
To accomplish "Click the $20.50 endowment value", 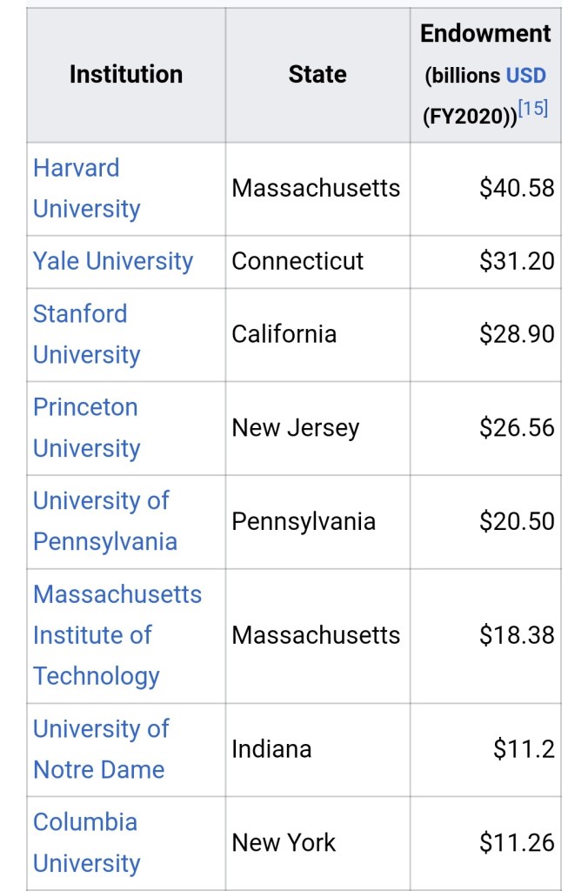I will pos(517,520).
